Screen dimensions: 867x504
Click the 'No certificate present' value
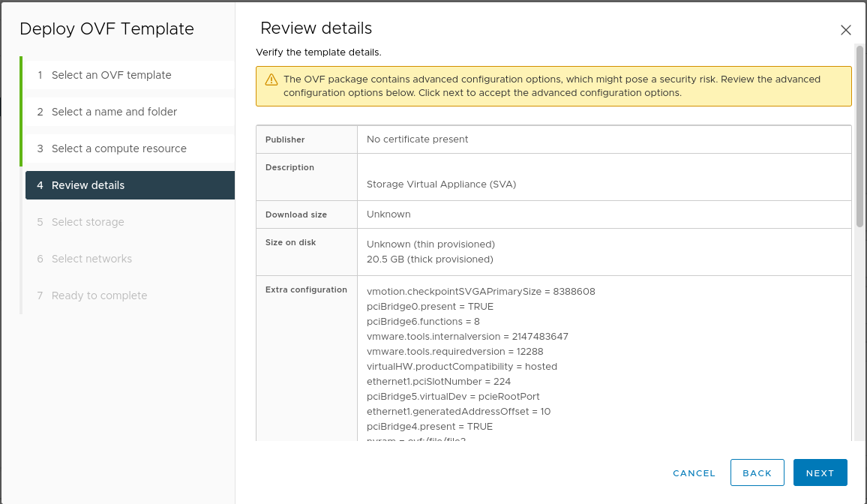point(417,139)
